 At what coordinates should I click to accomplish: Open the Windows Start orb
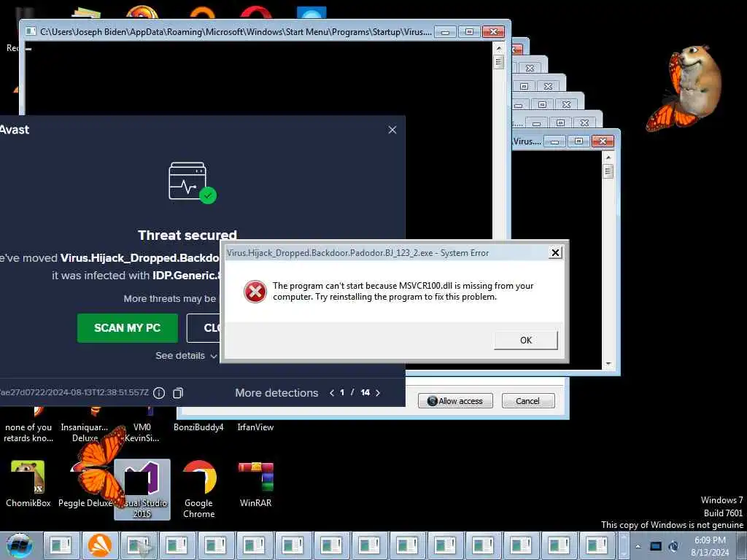(20, 545)
